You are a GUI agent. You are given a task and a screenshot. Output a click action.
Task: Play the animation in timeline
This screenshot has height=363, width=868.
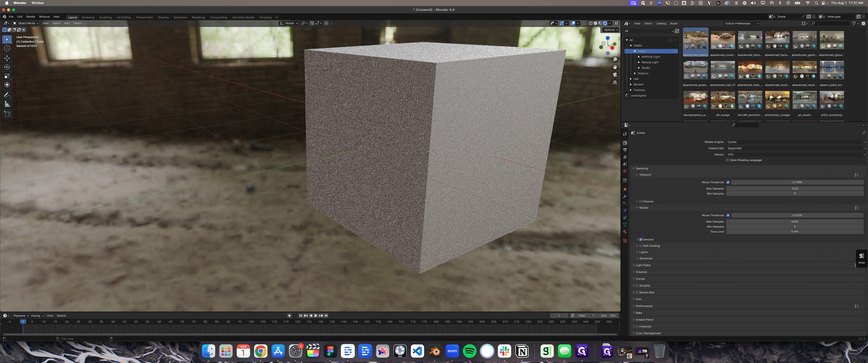(316, 316)
